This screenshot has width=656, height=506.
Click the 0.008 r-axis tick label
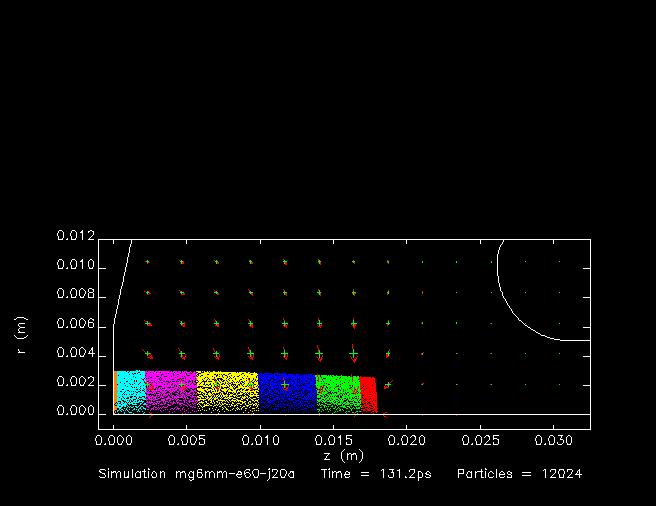click(x=76, y=294)
